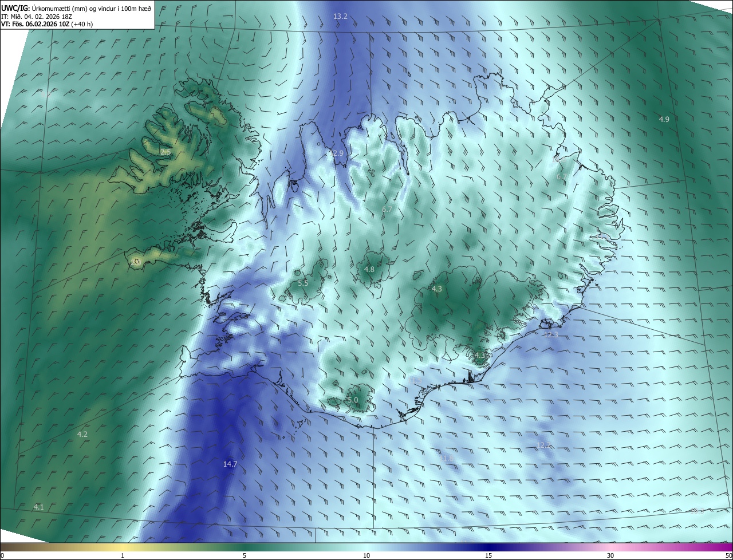
Task: Click the 2.5 value on the Westfjords
Action: pos(165,152)
